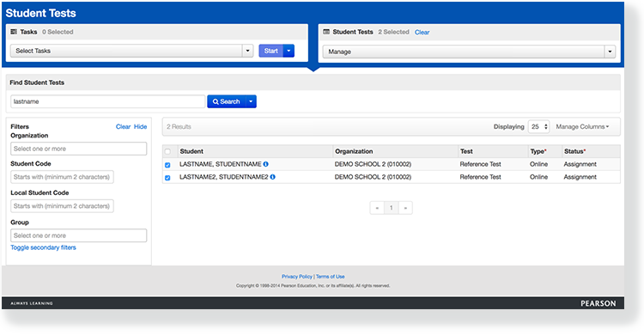Screen dimensions: 644x335
Task: Change the Displaying 25 results stepper
Action: point(539,126)
